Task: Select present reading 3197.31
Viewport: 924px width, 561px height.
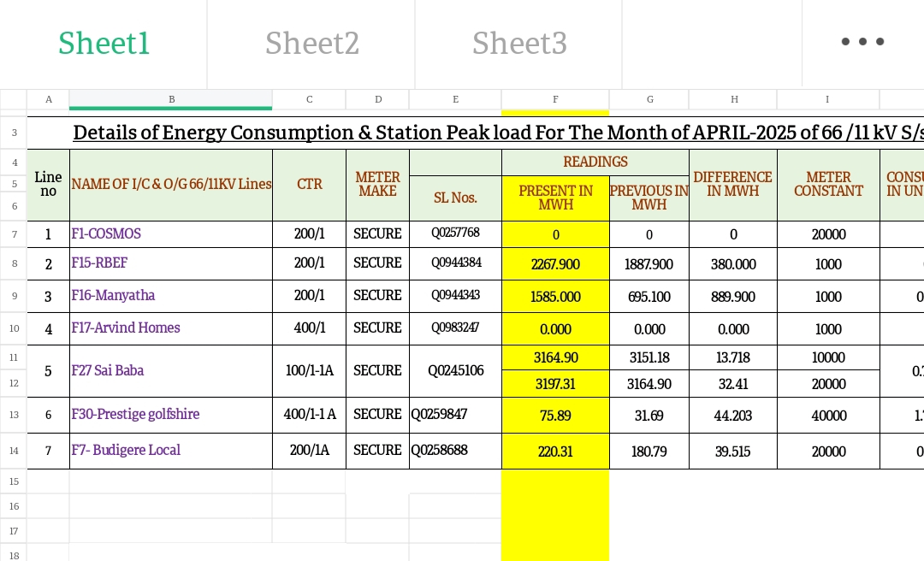Action: click(x=555, y=384)
